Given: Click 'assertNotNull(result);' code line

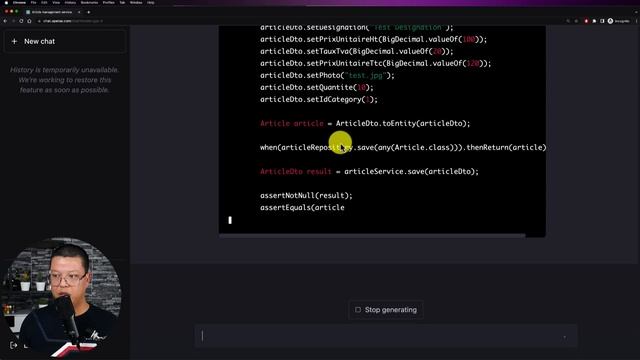Looking at the screenshot, I should (x=306, y=196).
